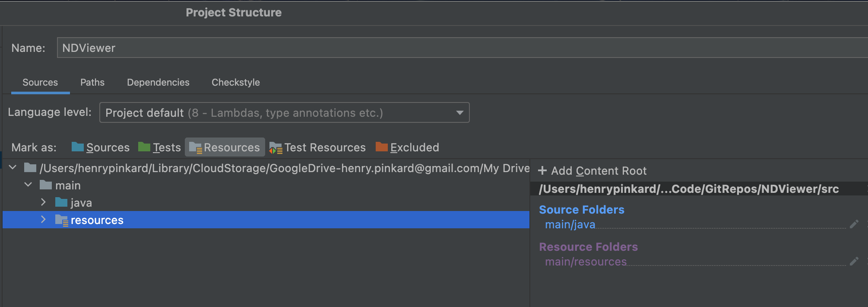
Task: Mark folder as Sources
Action: 101,147
